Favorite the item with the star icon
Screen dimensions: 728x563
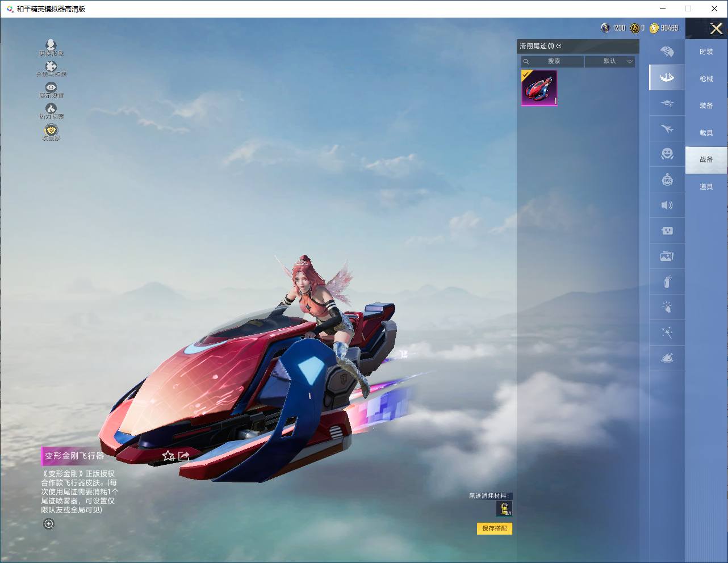168,456
